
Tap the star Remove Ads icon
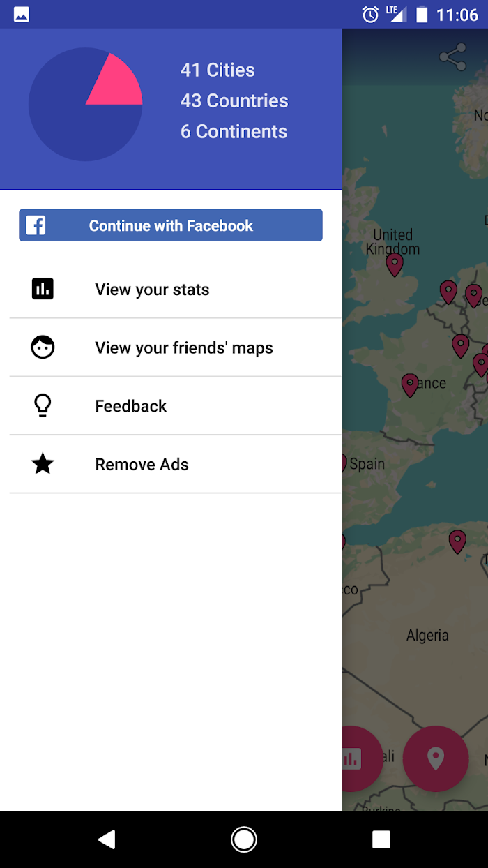[43, 463]
